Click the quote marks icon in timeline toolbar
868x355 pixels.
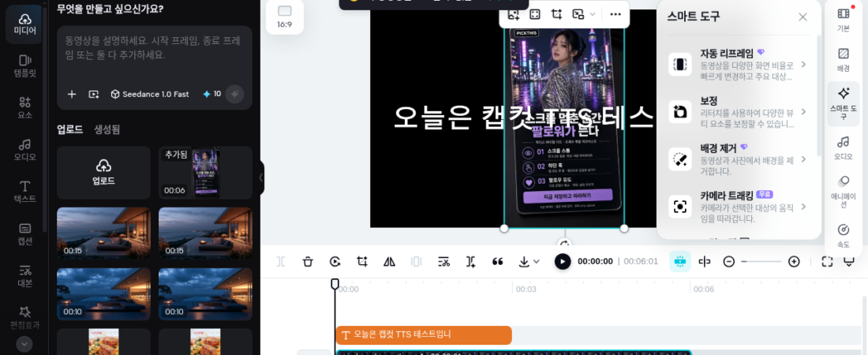[498, 261]
